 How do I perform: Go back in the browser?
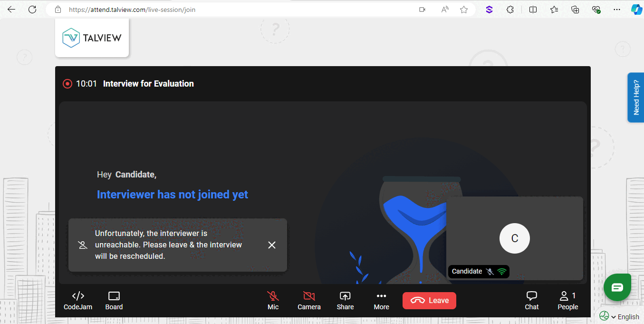(x=11, y=10)
